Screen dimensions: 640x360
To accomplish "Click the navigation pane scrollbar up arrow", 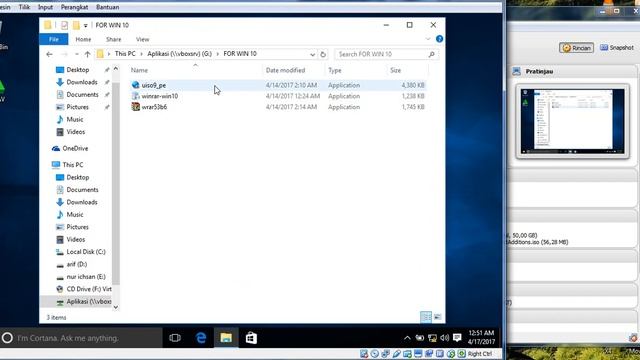I will [116, 69].
